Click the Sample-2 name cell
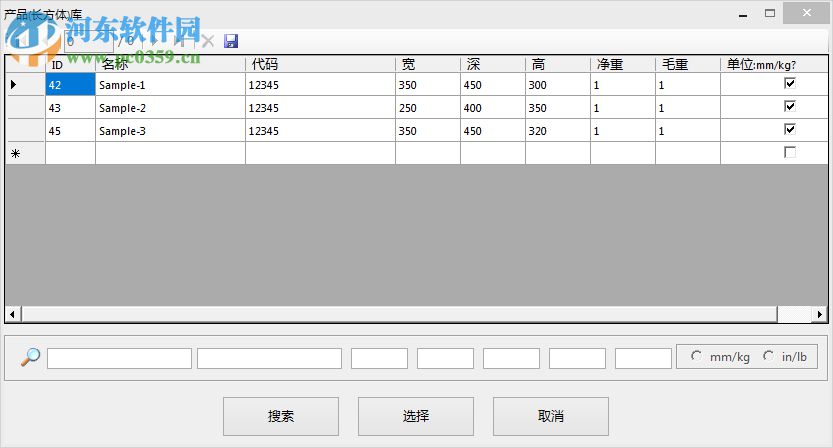Screen dimensions: 833x448 pos(170,108)
